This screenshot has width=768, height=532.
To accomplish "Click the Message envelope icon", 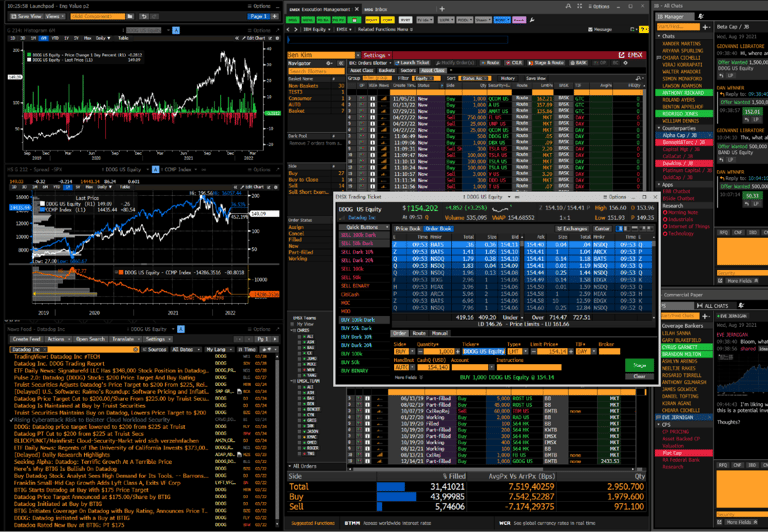I will pos(590,29).
